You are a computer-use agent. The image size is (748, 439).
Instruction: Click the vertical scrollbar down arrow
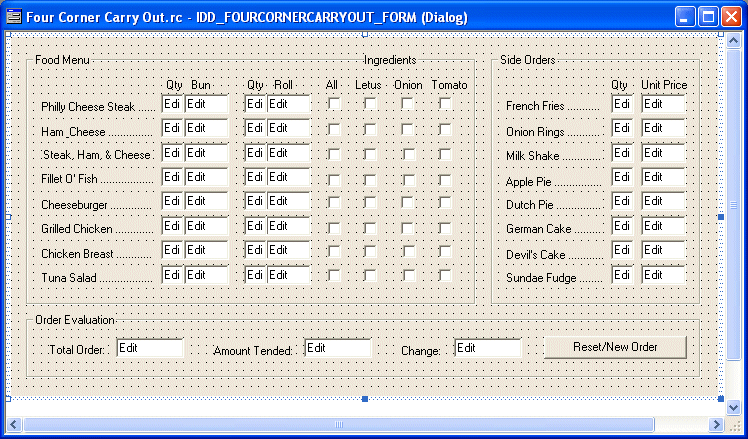pos(734,407)
